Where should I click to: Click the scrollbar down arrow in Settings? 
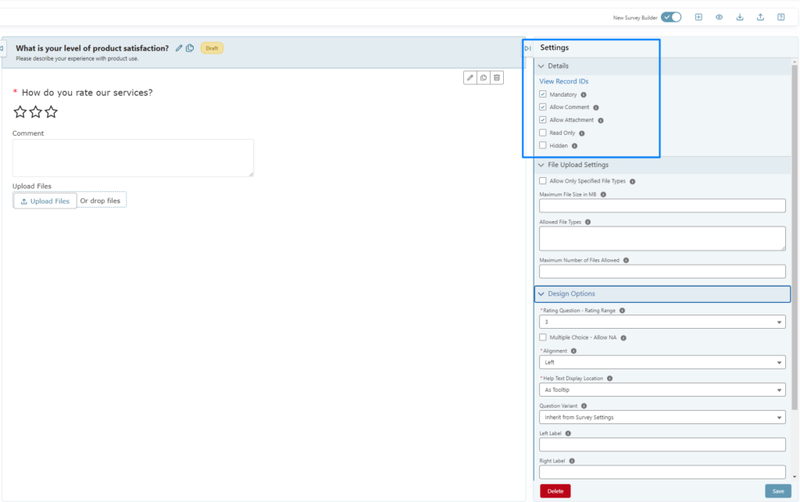click(794, 477)
